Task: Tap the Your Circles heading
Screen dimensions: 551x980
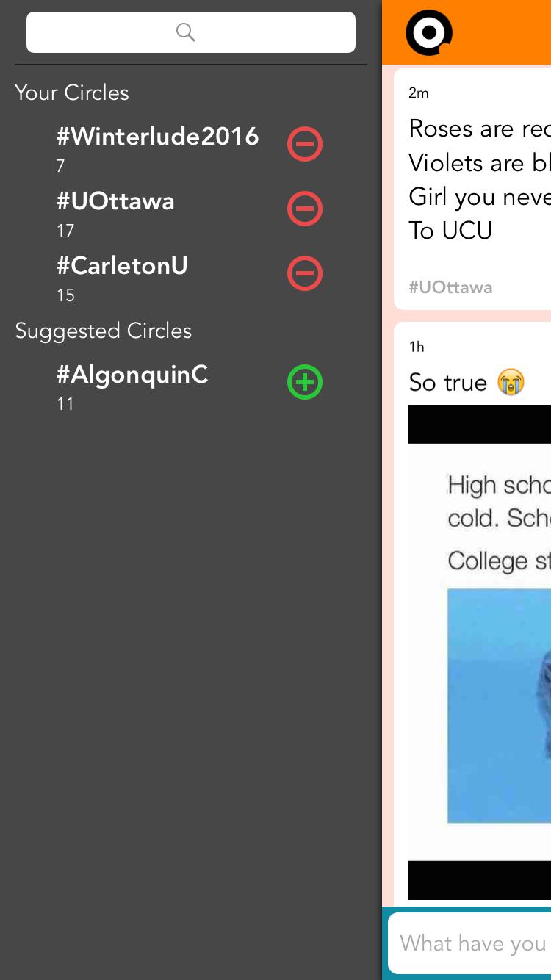Action: (72, 93)
